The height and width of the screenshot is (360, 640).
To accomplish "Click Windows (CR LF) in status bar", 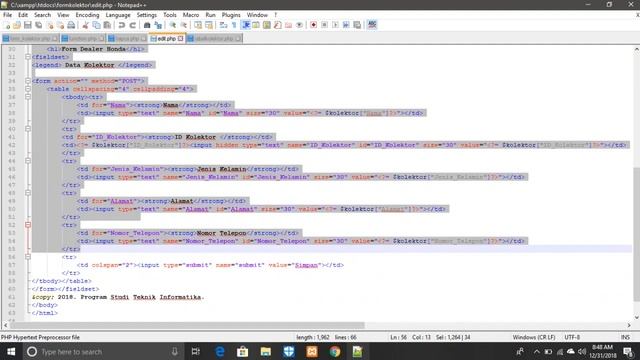I will point(533,337).
